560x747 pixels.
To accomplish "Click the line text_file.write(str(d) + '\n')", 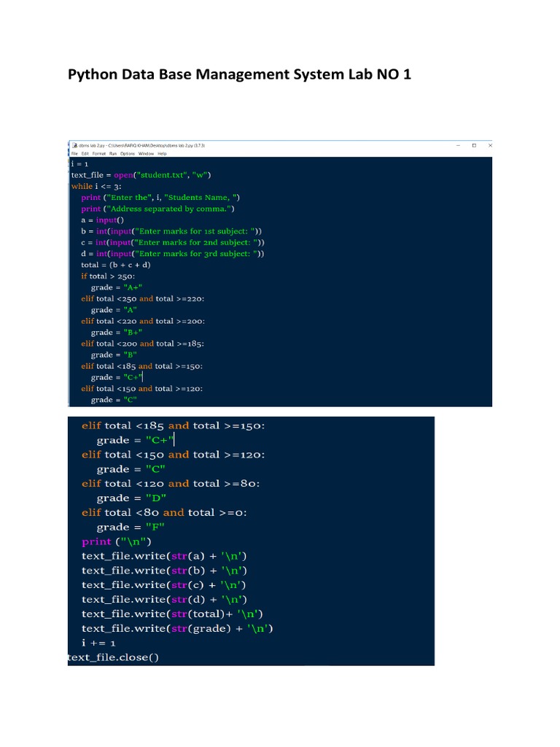I will point(164,600).
